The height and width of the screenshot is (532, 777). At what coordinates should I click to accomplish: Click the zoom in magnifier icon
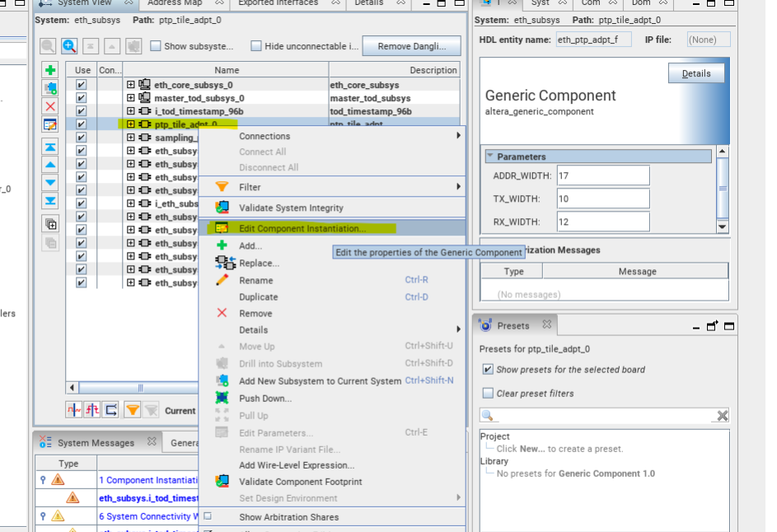pyautogui.click(x=69, y=46)
